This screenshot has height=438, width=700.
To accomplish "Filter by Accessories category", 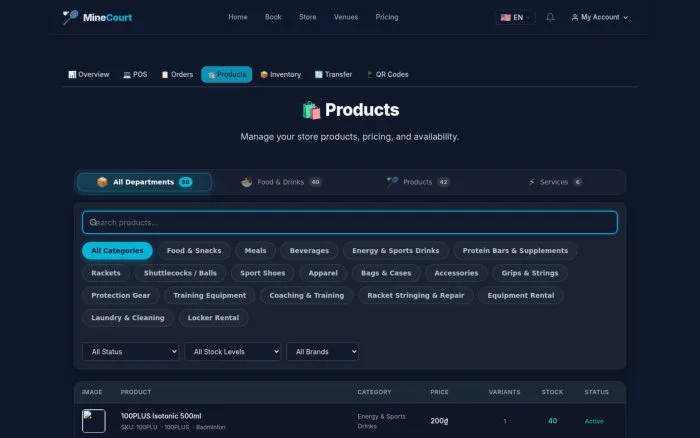I will [x=456, y=273].
